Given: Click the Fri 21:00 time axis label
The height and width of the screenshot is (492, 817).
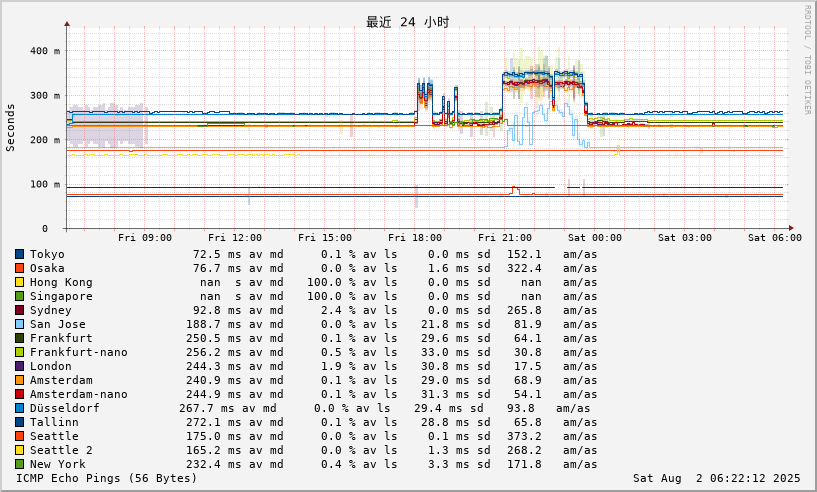Looking at the screenshot, I should pos(505,238).
